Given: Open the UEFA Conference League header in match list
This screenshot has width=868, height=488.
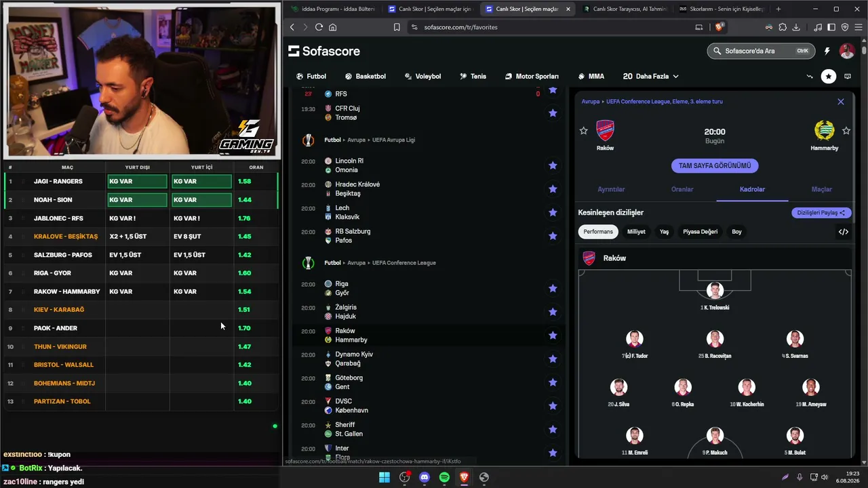Looking at the screenshot, I should tap(403, 263).
